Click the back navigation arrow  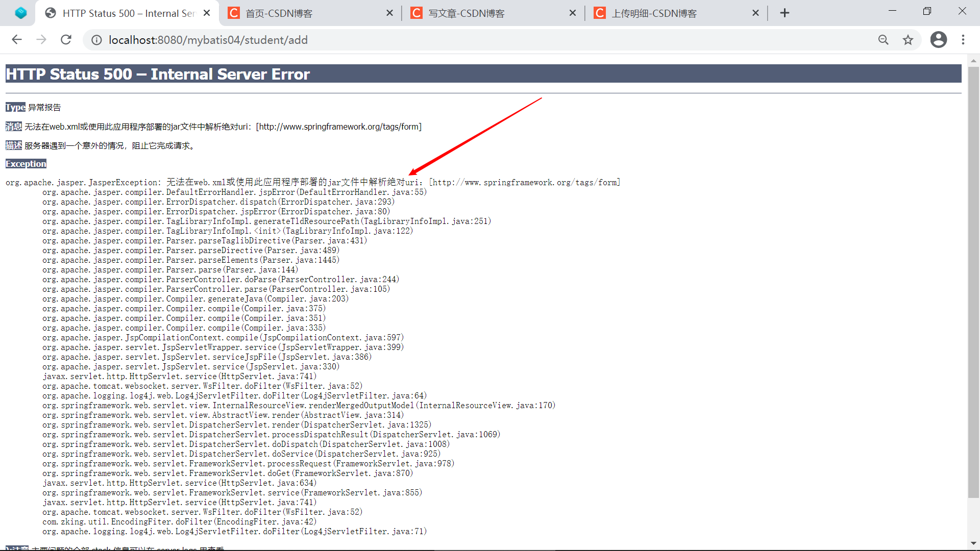17,39
